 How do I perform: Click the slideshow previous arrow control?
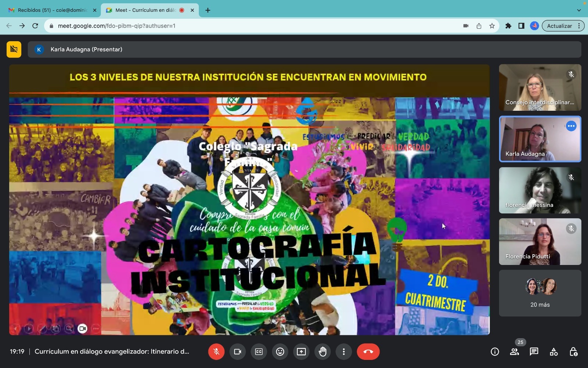click(x=15, y=329)
